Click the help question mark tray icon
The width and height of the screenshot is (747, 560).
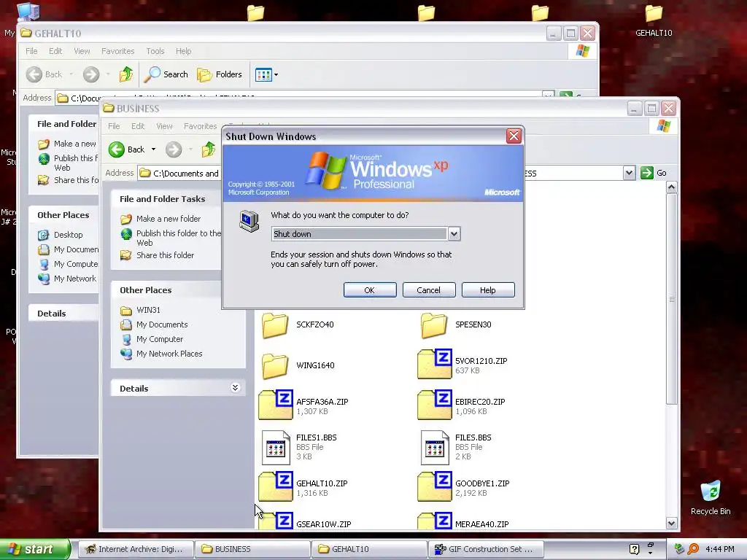point(634,549)
